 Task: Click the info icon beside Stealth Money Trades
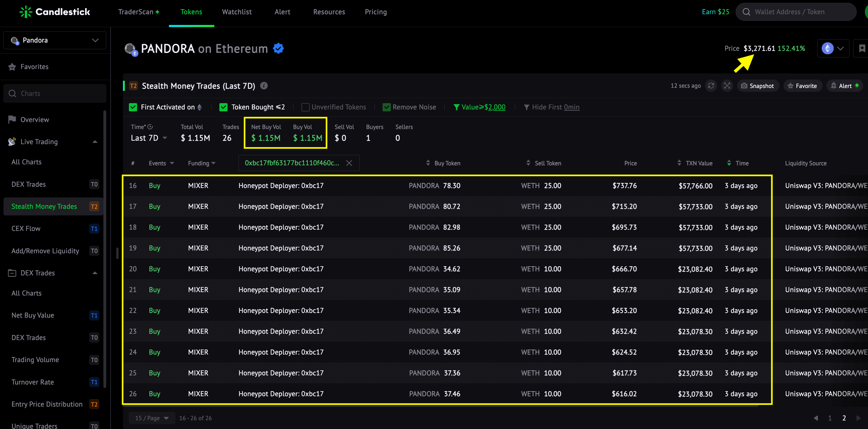(x=264, y=86)
